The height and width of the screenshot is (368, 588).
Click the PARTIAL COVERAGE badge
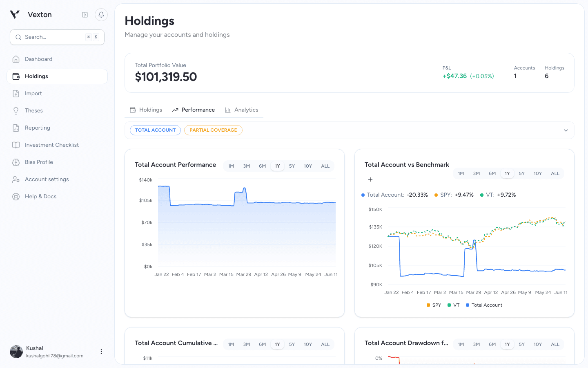pos(213,130)
